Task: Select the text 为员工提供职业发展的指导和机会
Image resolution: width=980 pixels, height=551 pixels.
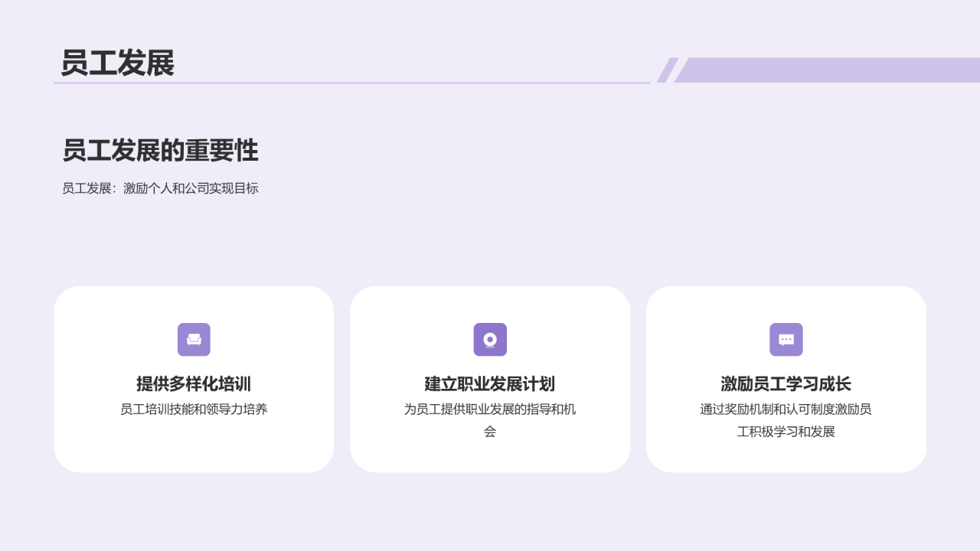Action: 490,420
